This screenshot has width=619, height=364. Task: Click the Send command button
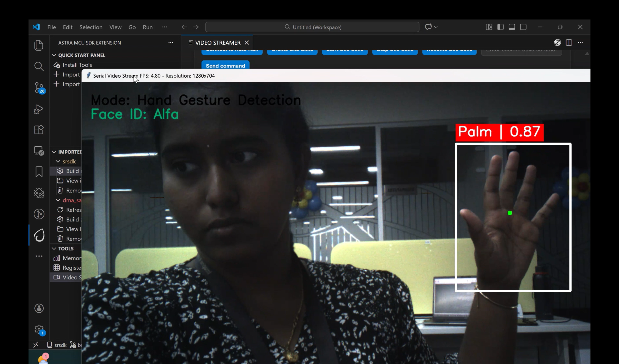click(x=225, y=66)
